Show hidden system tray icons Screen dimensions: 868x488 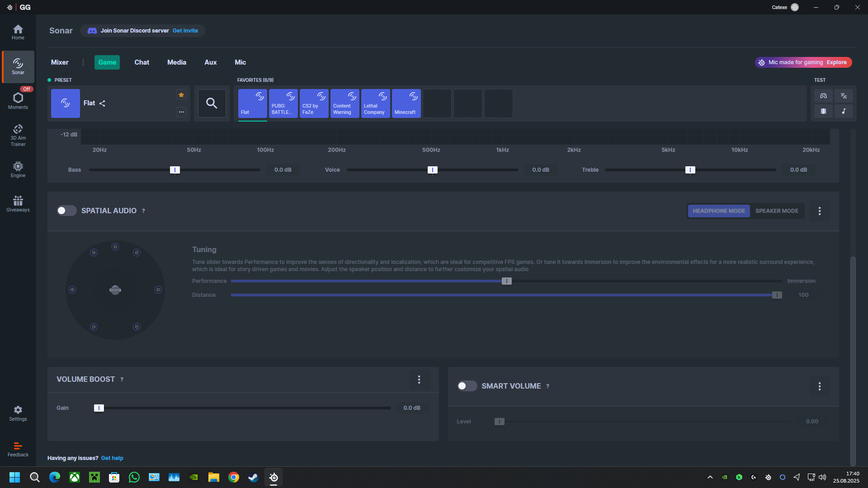click(710, 477)
